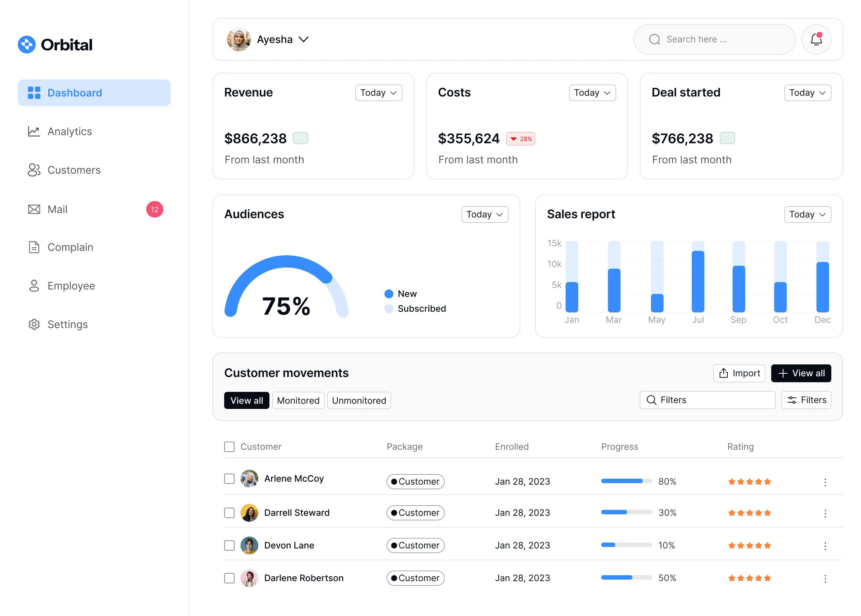This screenshot has width=861, height=616.
Task: Tick the checkbox beside Darlene Robertson
Action: [229, 578]
